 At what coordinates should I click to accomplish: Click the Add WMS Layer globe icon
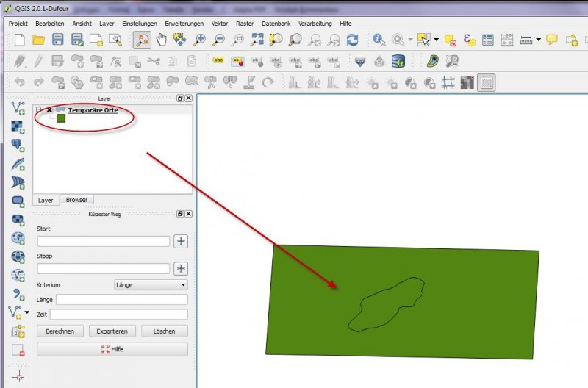click(x=18, y=238)
